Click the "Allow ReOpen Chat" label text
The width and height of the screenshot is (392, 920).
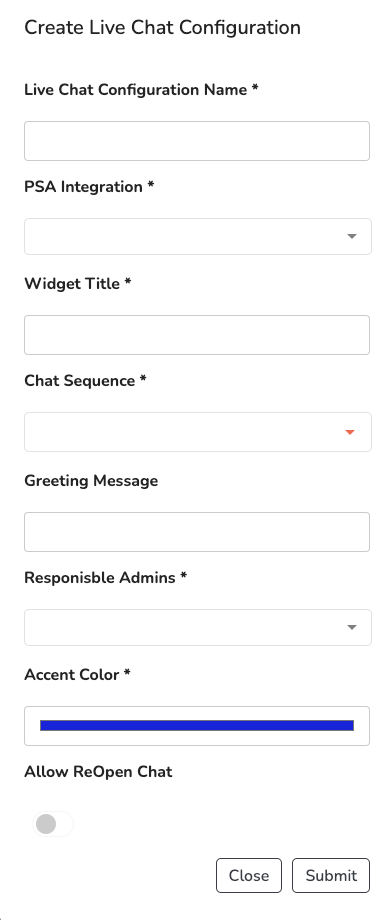pyautogui.click(x=98, y=772)
